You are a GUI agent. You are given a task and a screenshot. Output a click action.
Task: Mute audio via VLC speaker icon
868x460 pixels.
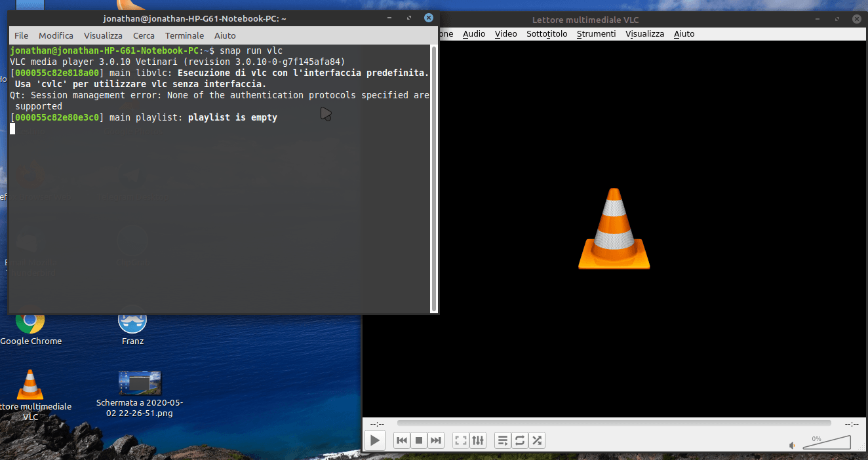792,445
